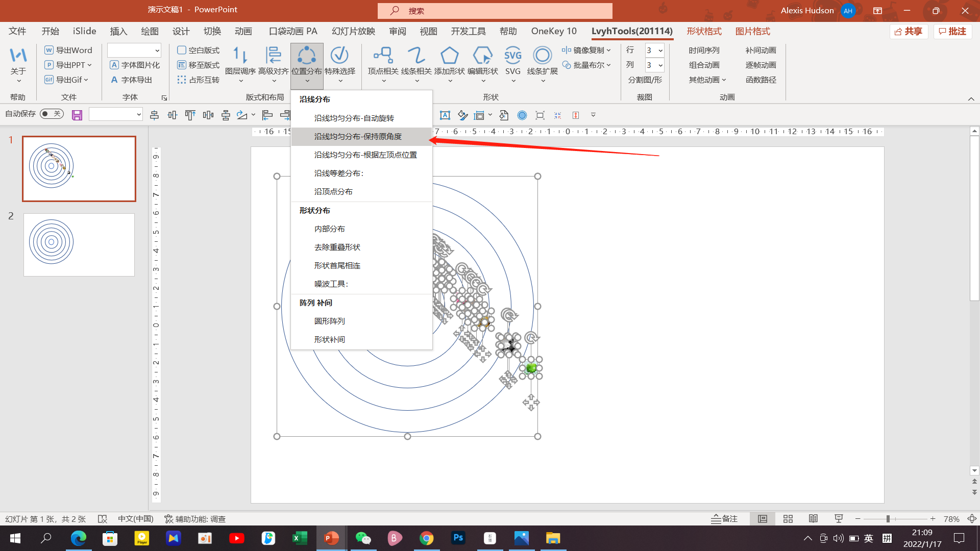This screenshot has width=980, height=551.
Task: Expand the 行 row count dropdown
Action: [660, 51]
